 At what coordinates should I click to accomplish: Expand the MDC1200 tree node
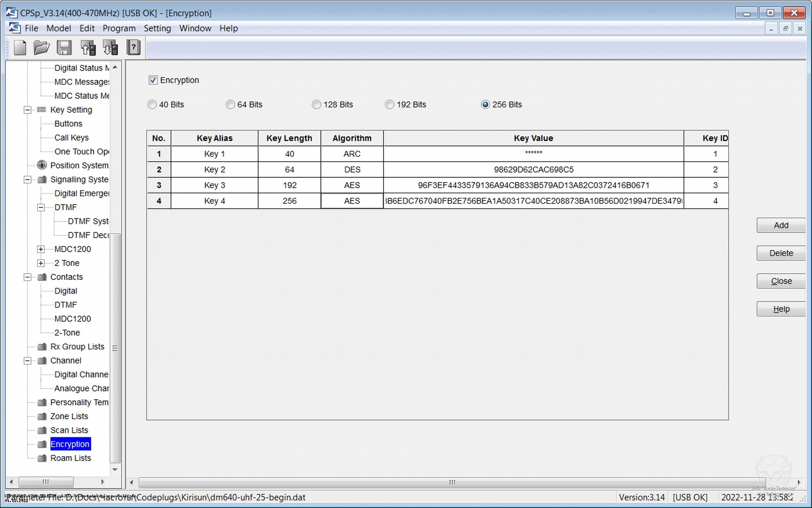(x=41, y=249)
